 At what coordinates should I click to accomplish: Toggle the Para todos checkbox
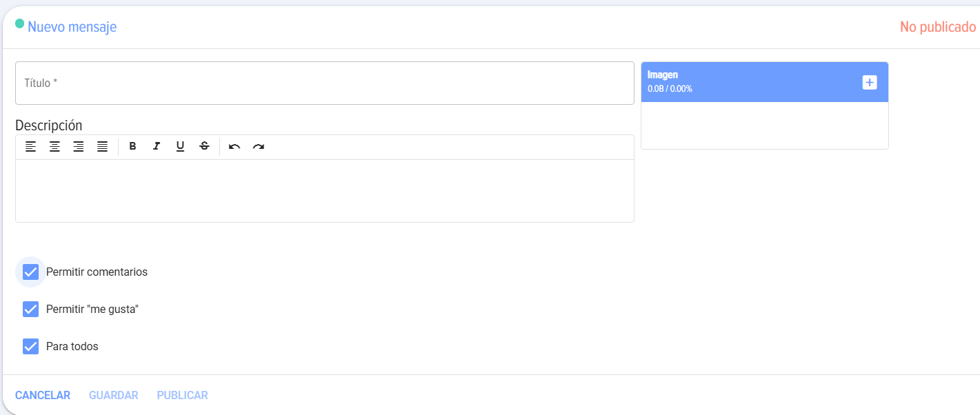30,346
